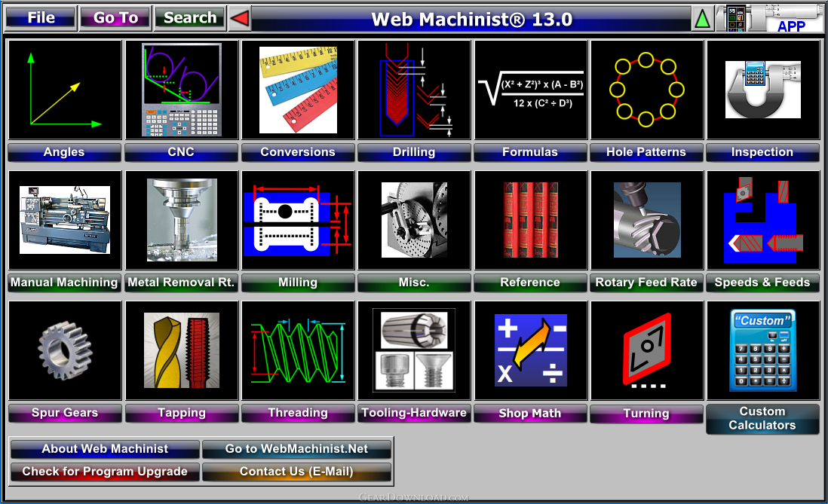Click the green up triangle icon

(702, 19)
